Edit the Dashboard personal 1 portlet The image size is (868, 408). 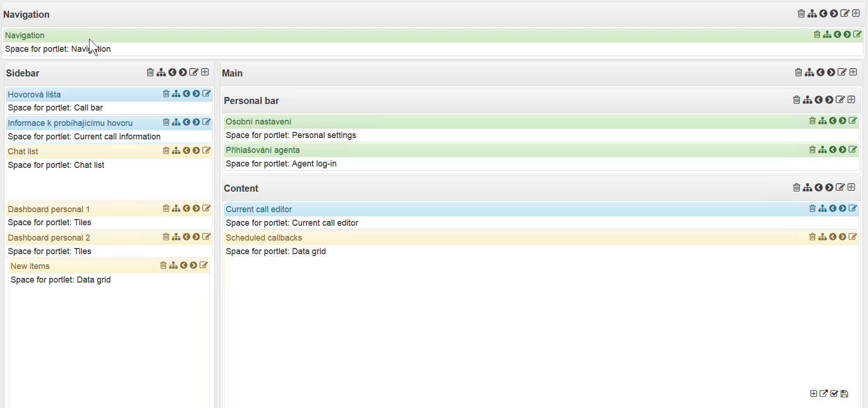pyautogui.click(x=206, y=208)
